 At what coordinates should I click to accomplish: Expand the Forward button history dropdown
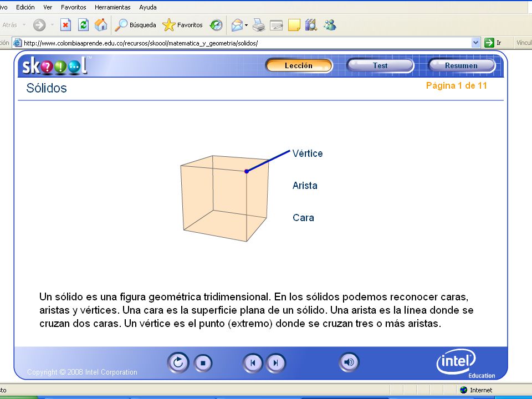[x=52, y=25]
